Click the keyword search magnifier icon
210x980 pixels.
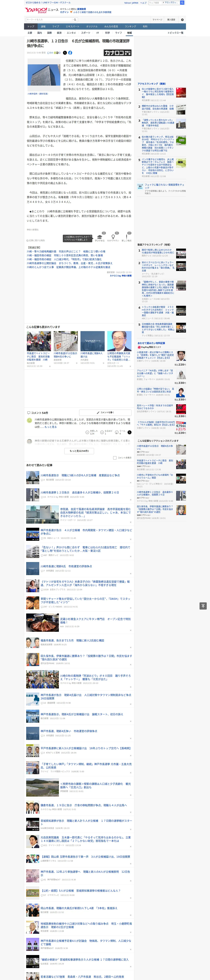pos(75,19)
